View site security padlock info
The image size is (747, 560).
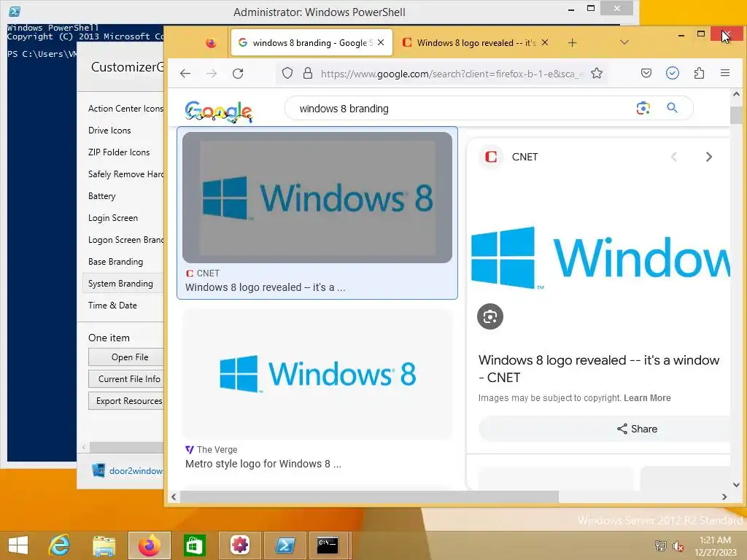coord(308,74)
